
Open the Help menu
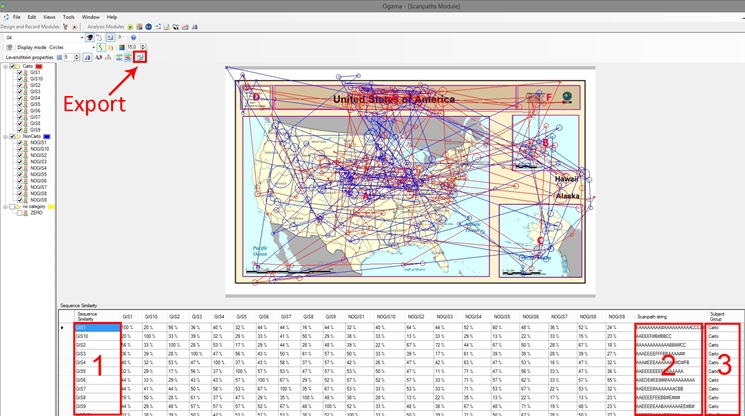click(x=112, y=17)
